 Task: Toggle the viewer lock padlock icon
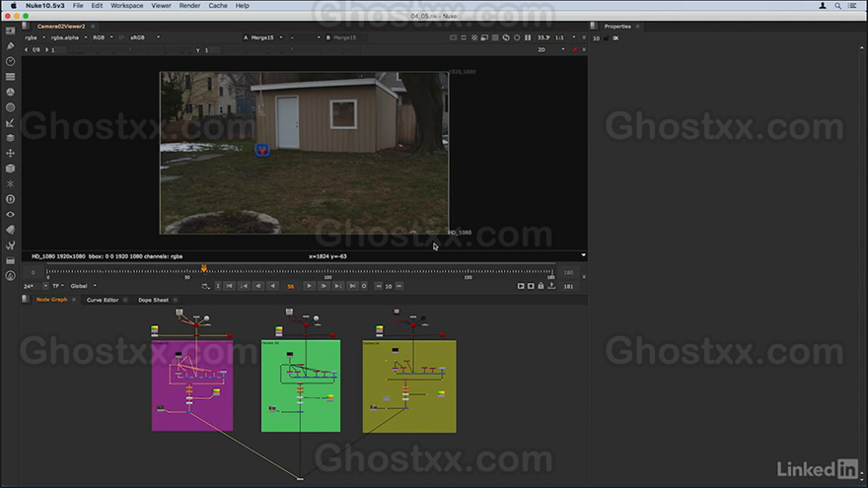[541, 286]
